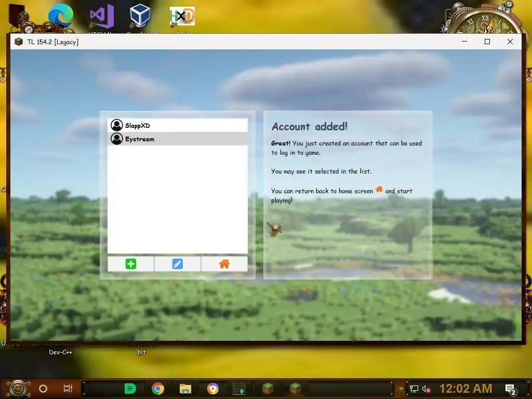The width and height of the screenshot is (532, 399).
Task: Add a new account with green plus
Action: pos(130,263)
